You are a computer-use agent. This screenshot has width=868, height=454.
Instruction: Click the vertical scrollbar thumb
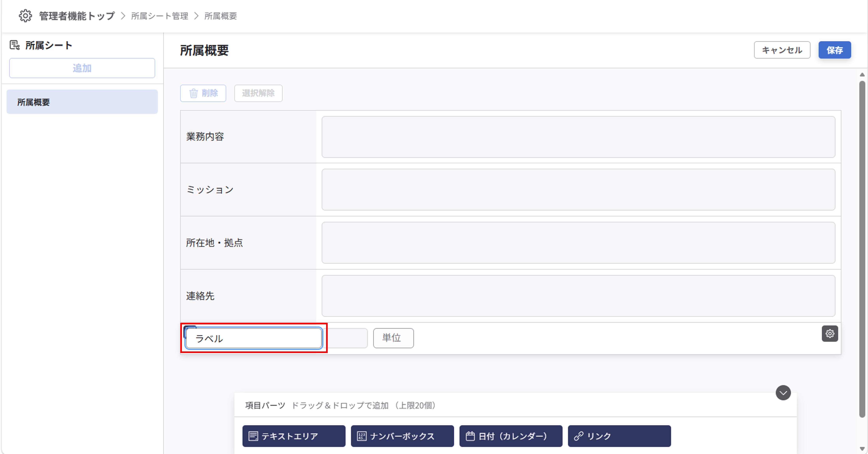pyautogui.click(x=862, y=249)
